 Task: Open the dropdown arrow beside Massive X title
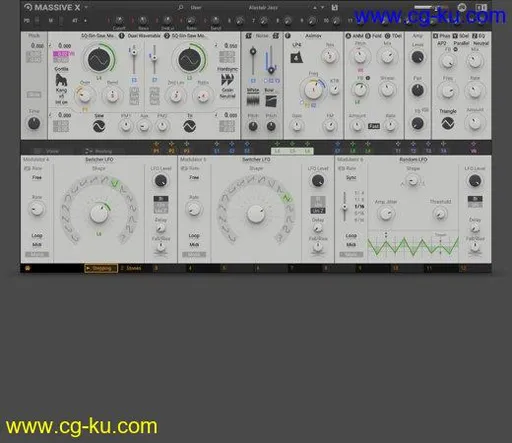pos(86,7)
